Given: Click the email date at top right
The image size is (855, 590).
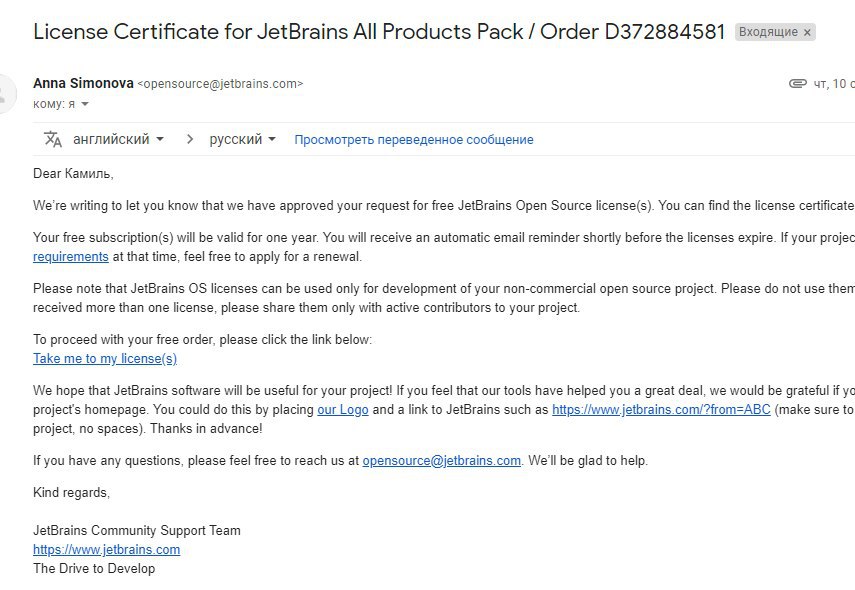Looking at the screenshot, I should pos(834,83).
